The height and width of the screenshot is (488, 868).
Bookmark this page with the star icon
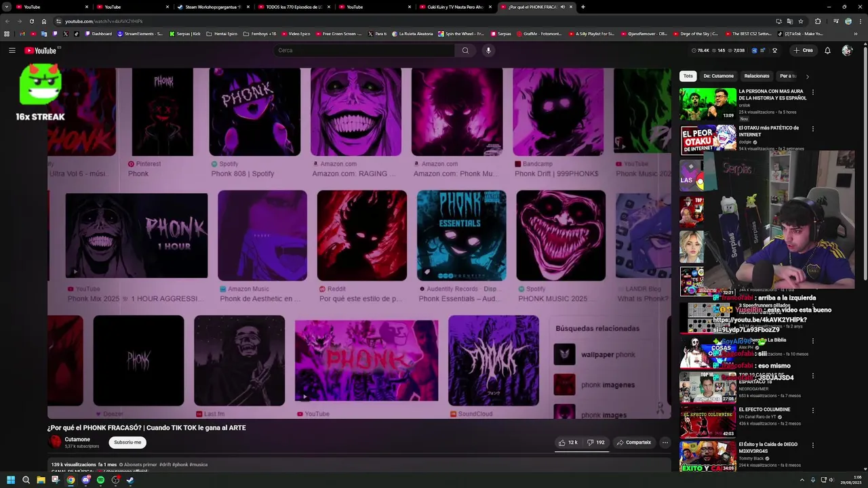(801, 21)
